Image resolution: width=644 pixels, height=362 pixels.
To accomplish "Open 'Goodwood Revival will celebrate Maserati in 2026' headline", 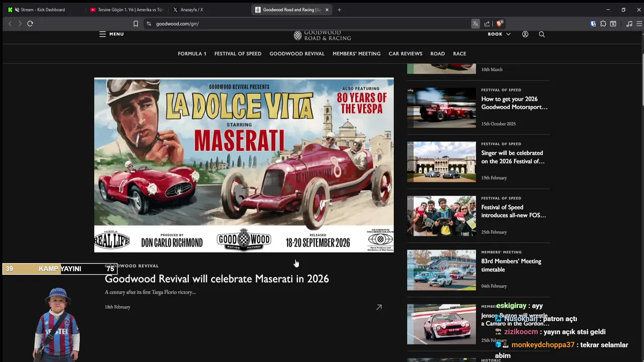I will tap(217, 279).
